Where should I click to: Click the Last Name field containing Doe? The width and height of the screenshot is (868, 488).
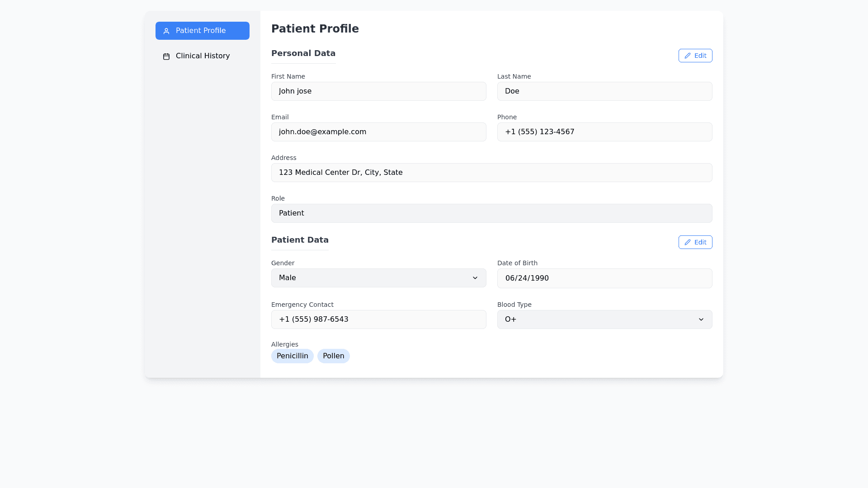point(605,91)
